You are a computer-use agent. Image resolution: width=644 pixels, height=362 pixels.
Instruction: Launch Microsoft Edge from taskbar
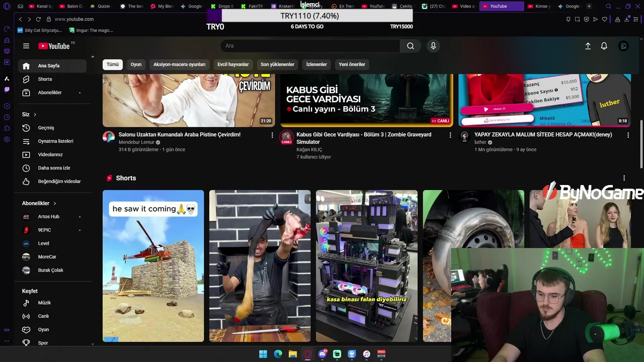[278, 354]
